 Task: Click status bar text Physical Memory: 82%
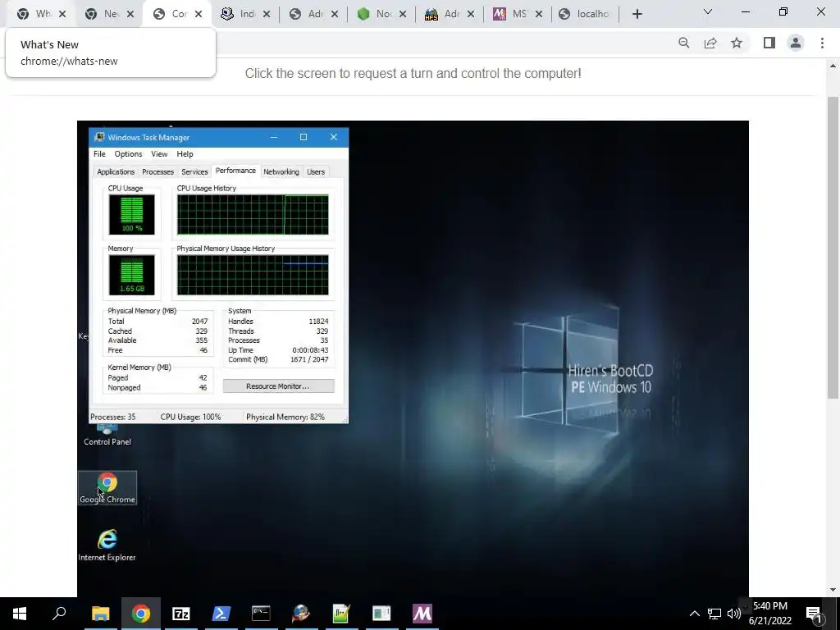(x=285, y=417)
